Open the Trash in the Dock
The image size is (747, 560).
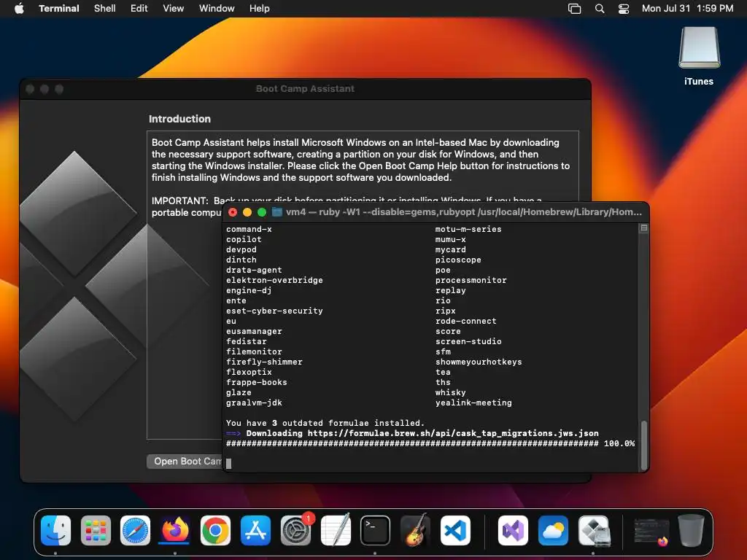[x=691, y=531]
